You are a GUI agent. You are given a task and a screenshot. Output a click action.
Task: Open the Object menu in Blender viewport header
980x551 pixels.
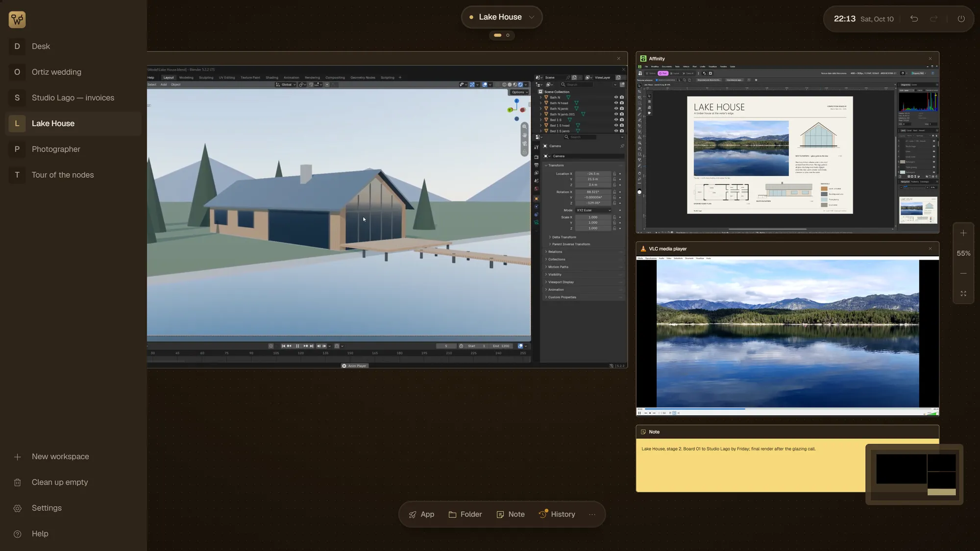point(175,84)
